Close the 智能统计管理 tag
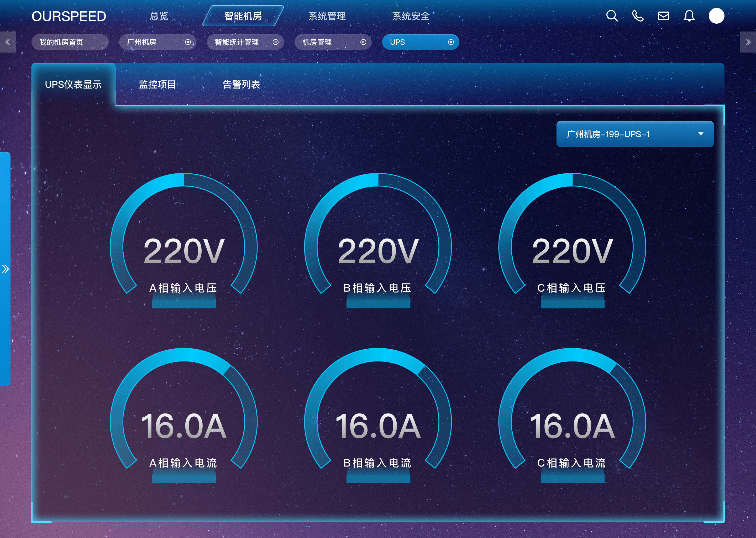756x538 pixels. click(x=275, y=42)
